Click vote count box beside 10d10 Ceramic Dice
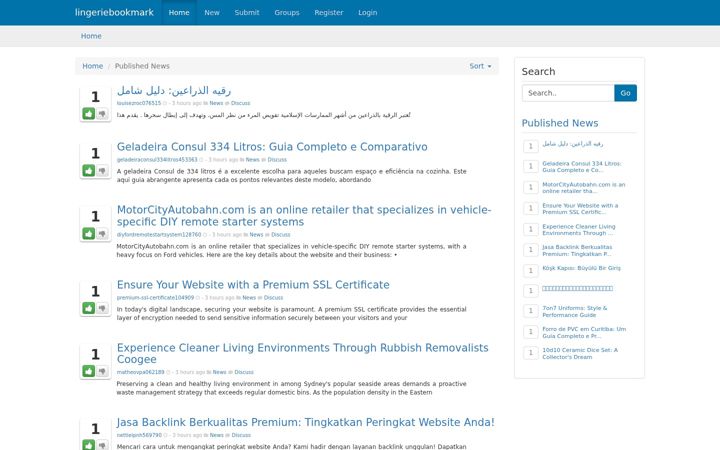720x450 pixels. click(x=531, y=353)
